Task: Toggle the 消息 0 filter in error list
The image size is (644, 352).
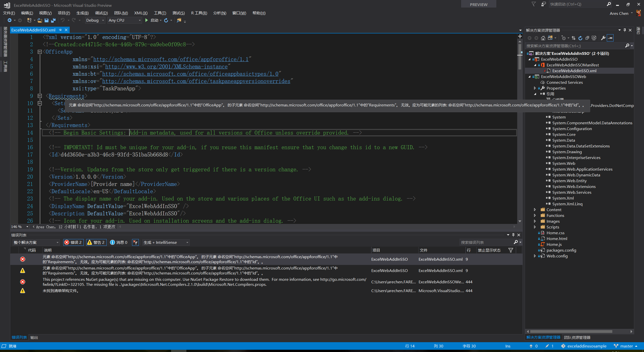Action: click(x=118, y=242)
